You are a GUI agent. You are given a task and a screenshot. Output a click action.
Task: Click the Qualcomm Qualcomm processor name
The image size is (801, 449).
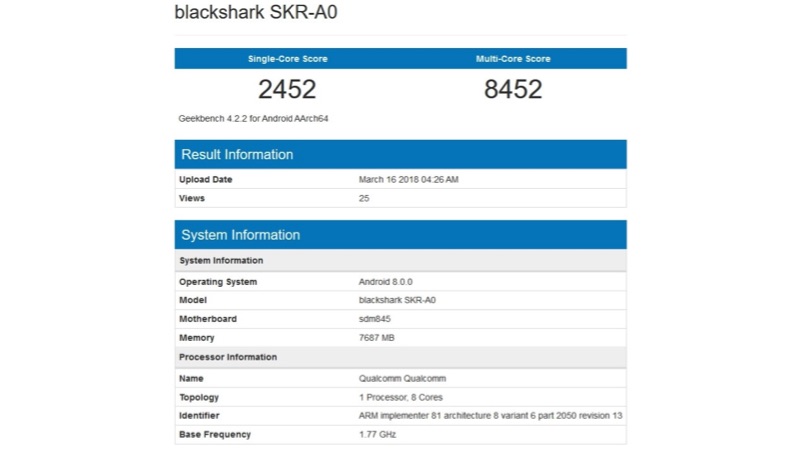402,379
